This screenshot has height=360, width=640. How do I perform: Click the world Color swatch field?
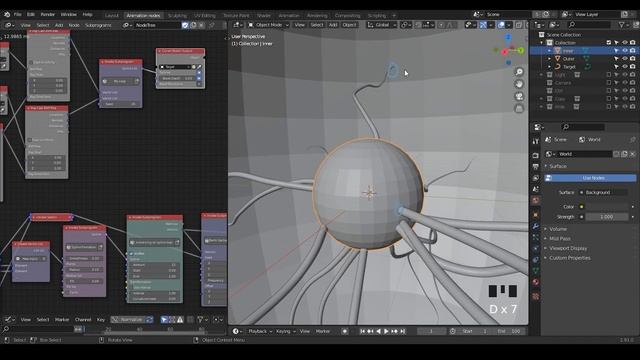point(607,207)
